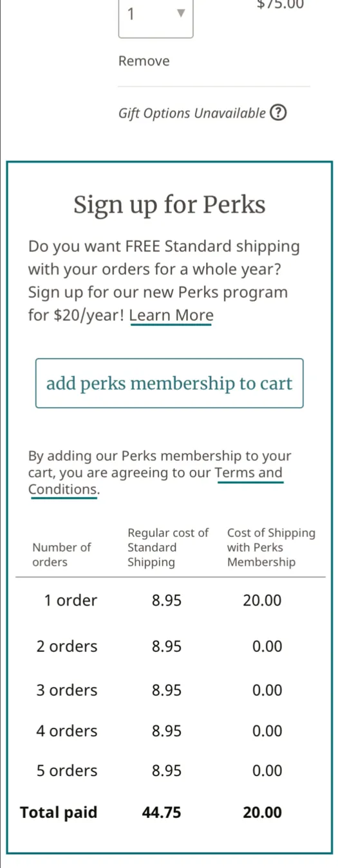Viewport: 338px width, 868px height.
Task: Click the 8.95 shipping cost for 2 orders
Action: [167, 647]
